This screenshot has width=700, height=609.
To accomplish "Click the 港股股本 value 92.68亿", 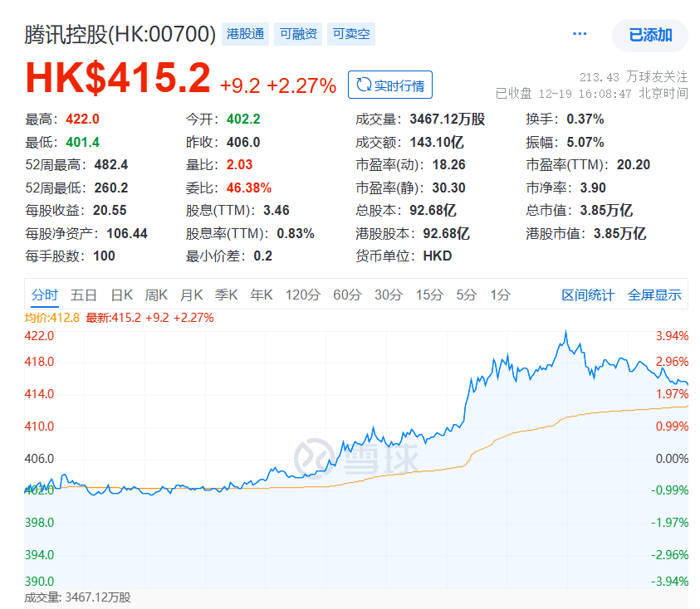I will click(x=447, y=234).
